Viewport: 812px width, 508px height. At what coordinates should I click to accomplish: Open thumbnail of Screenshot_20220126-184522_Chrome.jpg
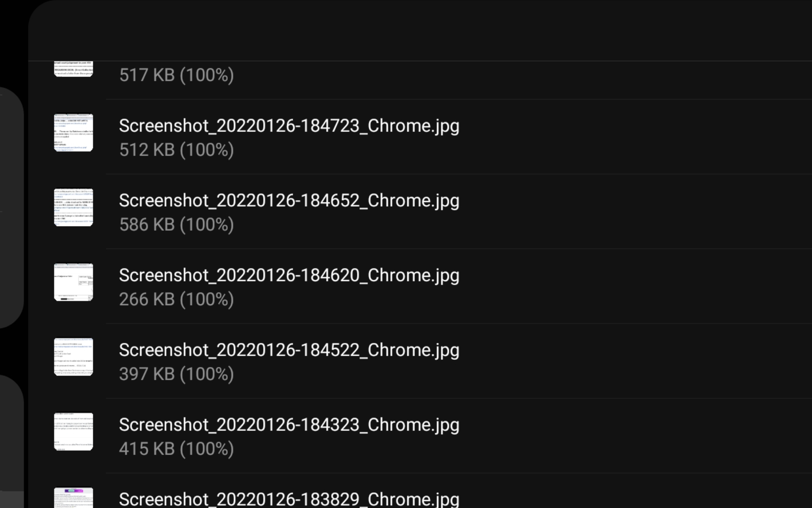click(x=74, y=357)
